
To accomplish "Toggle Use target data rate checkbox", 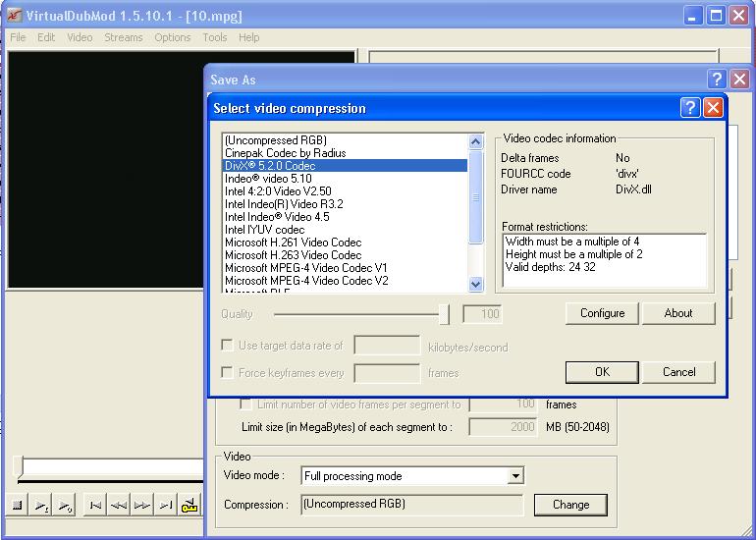I will pos(227,346).
